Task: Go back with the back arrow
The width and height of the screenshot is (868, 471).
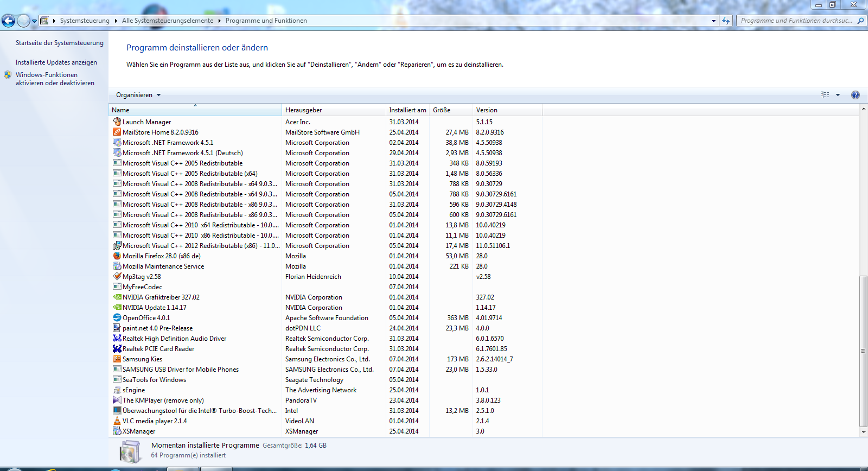Action: 8,21
